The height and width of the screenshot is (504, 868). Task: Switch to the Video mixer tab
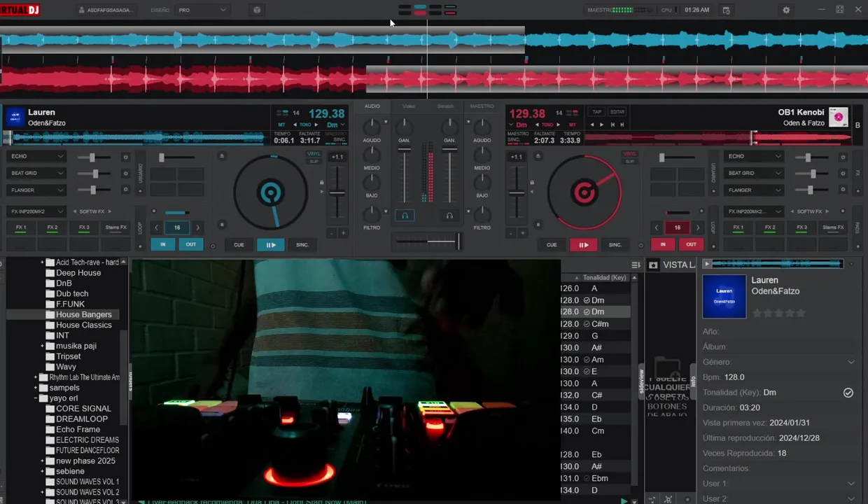(409, 106)
